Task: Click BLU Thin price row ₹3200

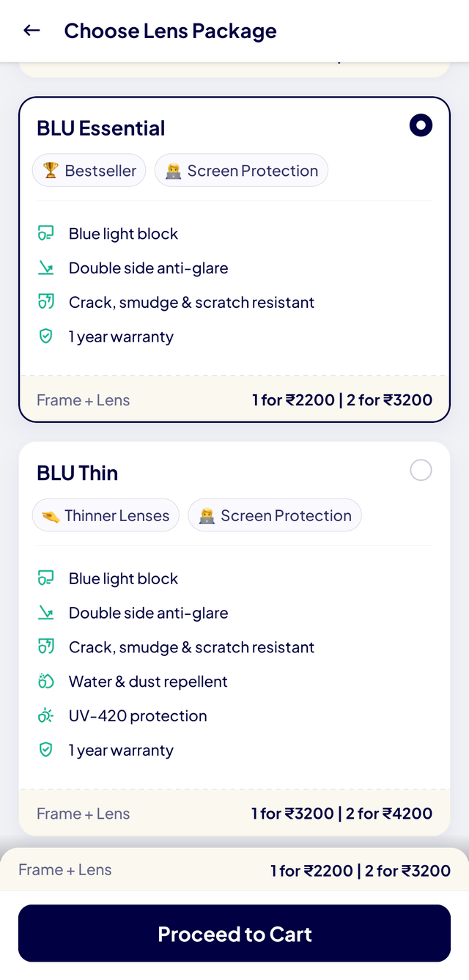Action: point(341,813)
